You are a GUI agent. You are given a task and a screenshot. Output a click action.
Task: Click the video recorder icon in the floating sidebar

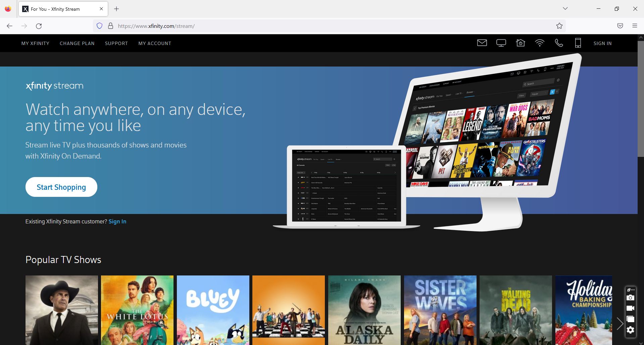(631, 309)
